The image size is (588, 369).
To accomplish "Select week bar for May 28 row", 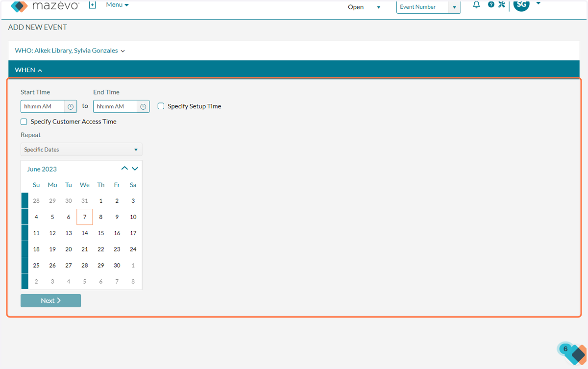I will [24, 201].
